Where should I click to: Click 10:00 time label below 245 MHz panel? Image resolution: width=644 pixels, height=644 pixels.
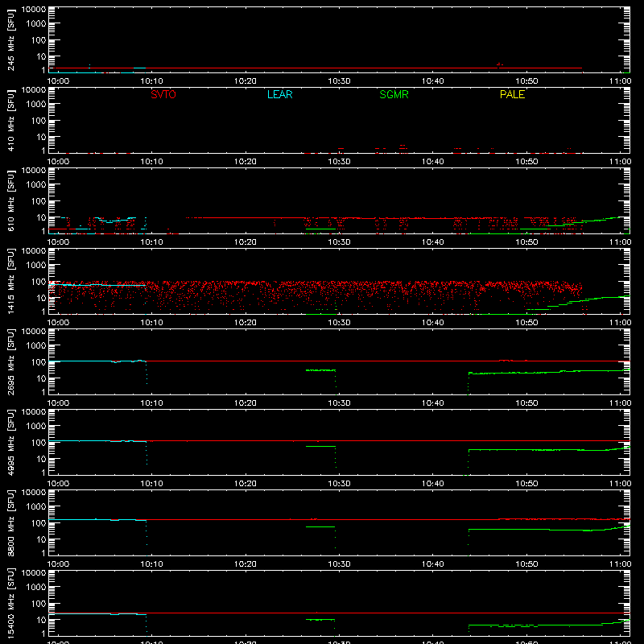[x=58, y=81]
